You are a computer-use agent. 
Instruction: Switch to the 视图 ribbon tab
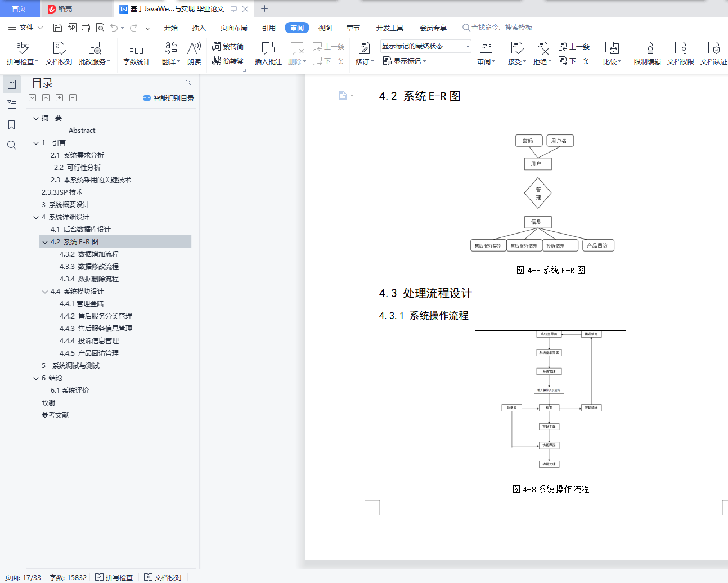click(325, 28)
